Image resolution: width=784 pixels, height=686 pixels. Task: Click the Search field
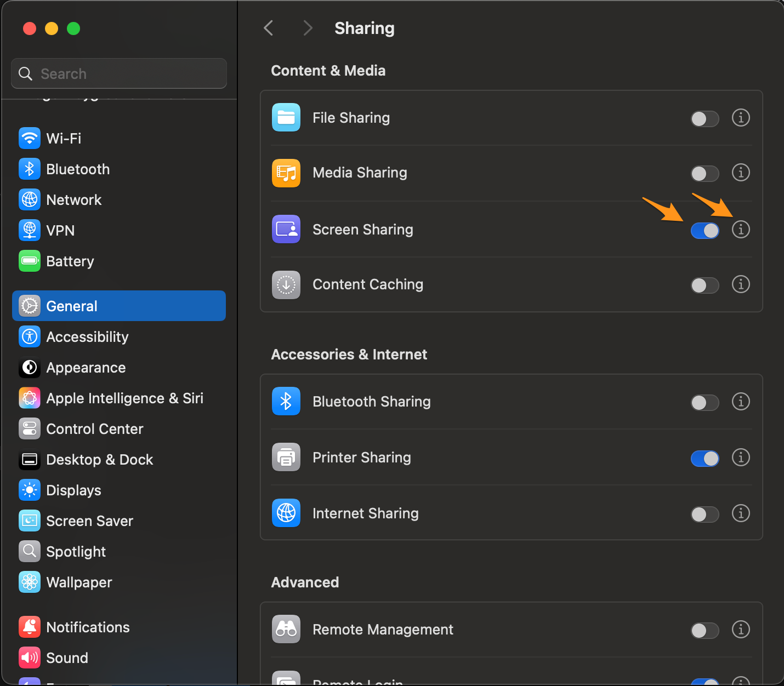118,73
